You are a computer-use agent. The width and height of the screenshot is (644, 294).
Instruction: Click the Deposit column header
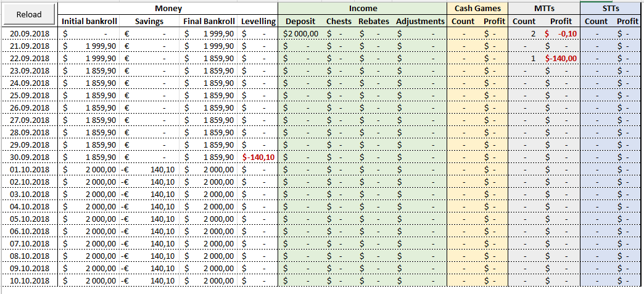300,21
